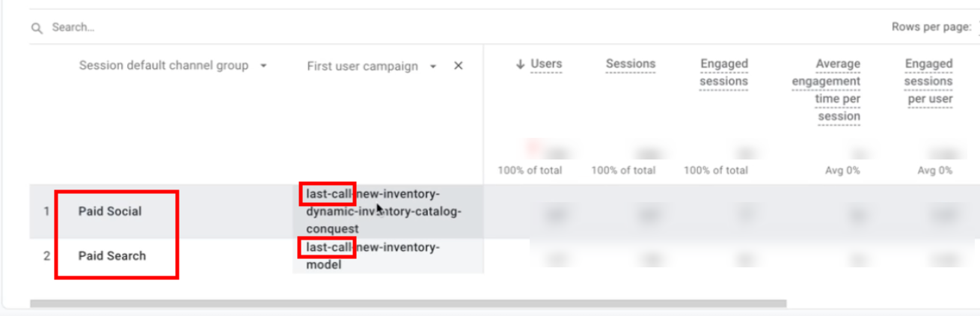Image resolution: width=980 pixels, height=316 pixels.
Task: Open the First user campaign dropdown arrow
Action: point(433,67)
